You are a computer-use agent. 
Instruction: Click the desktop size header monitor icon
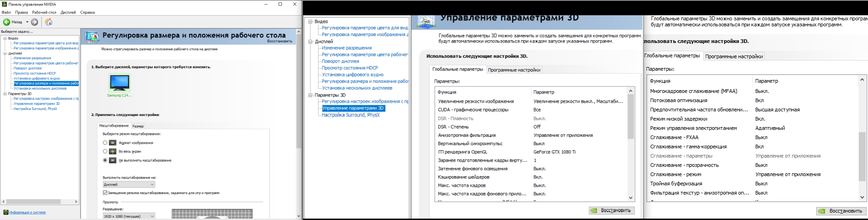(x=92, y=37)
